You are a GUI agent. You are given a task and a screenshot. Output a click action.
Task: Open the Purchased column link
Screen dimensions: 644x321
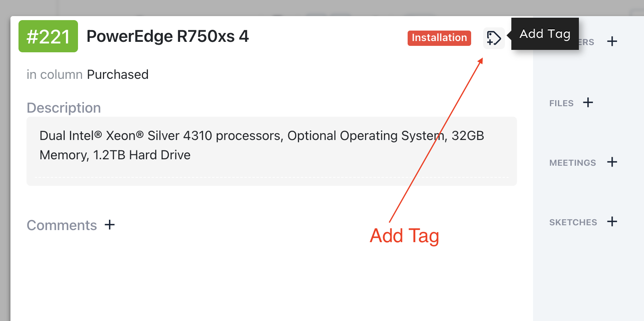tap(118, 75)
